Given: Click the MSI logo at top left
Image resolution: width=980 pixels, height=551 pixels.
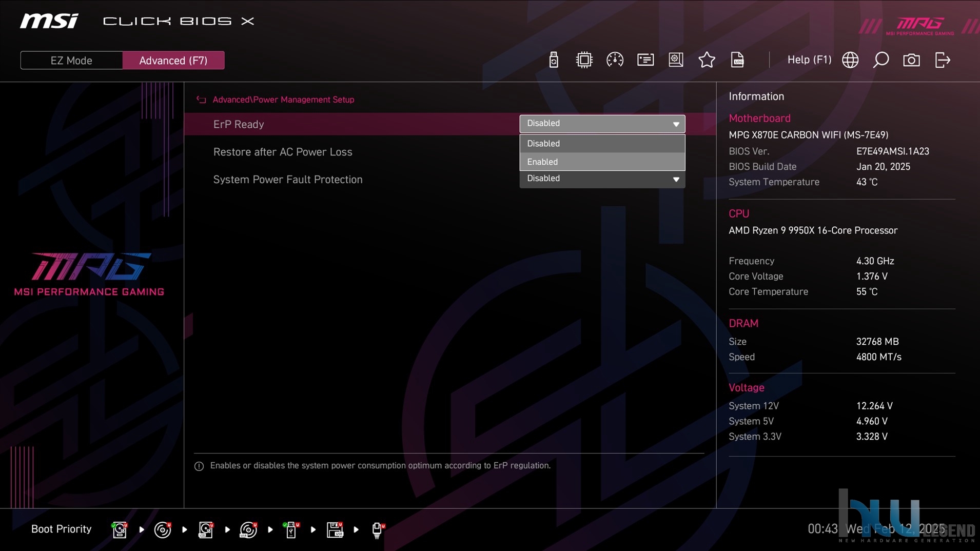Looking at the screenshot, I should 49,21.
